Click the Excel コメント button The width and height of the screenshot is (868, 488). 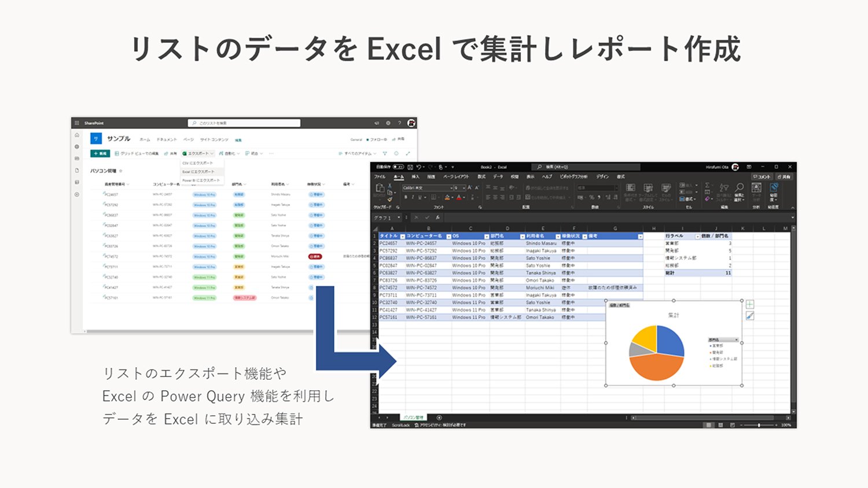[x=762, y=176]
